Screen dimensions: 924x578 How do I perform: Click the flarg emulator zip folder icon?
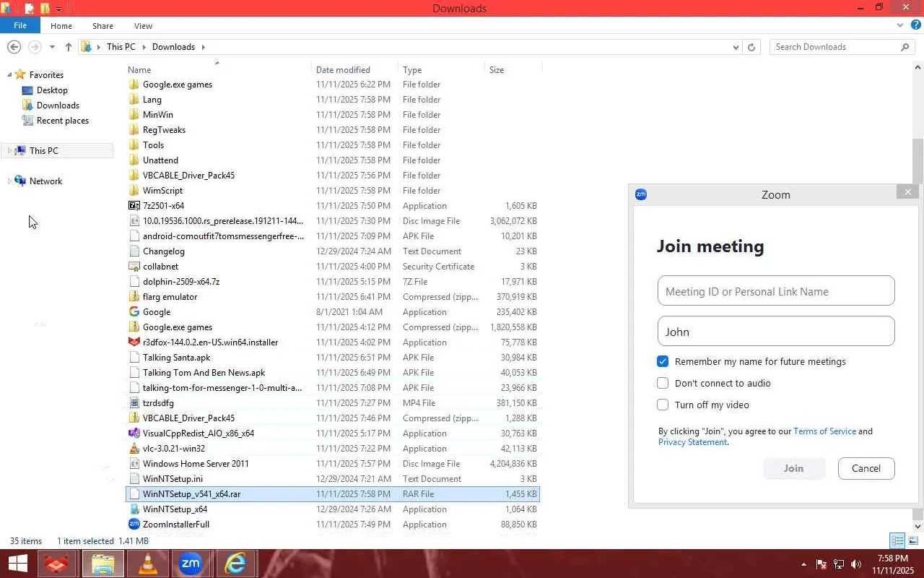click(134, 297)
